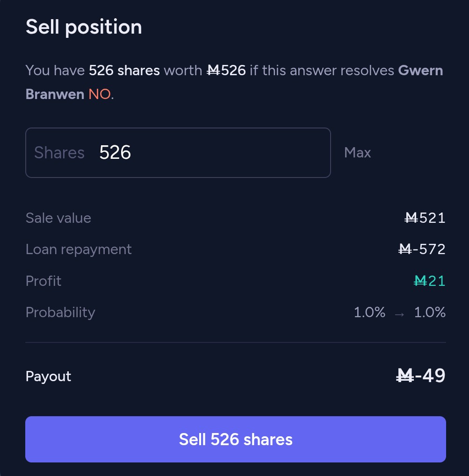Click the Loan repayment label
The image size is (469, 476).
click(x=79, y=249)
